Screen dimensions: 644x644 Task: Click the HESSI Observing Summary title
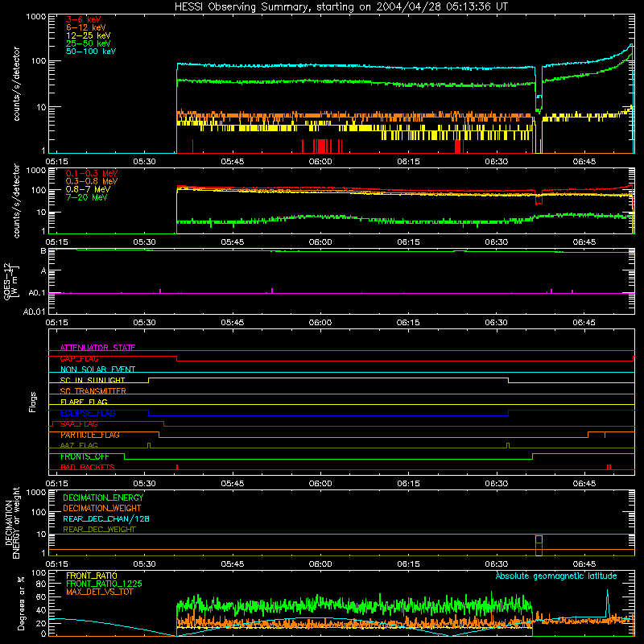pyautogui.click(x=341, y=7)
